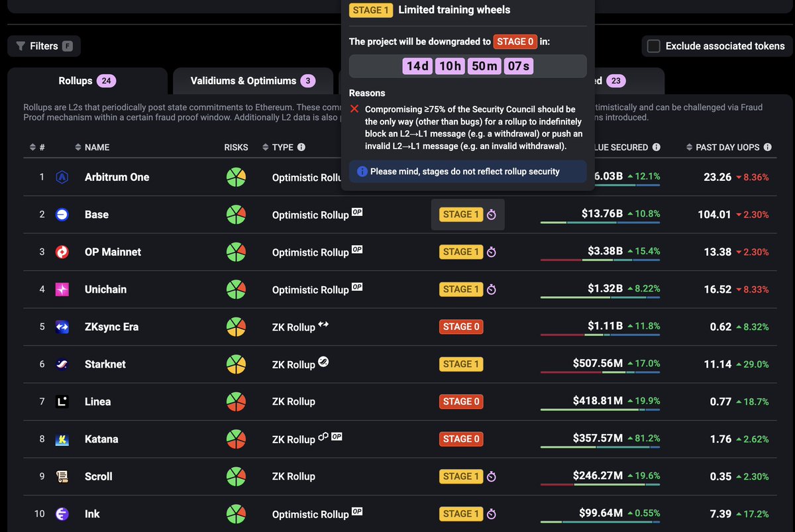The image size is (795, 532).
Task: Sort table by PAST DAY UOPS column
Action: click(x=722, y=147)
